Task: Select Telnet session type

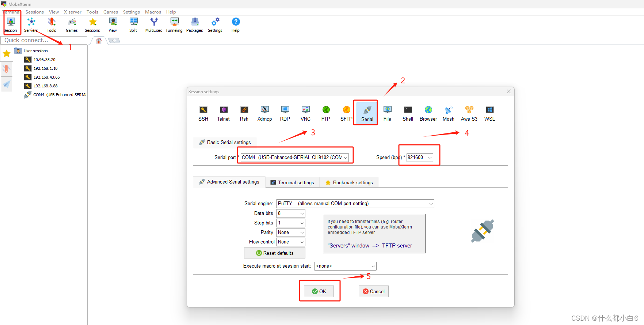Action: point(224,113)
